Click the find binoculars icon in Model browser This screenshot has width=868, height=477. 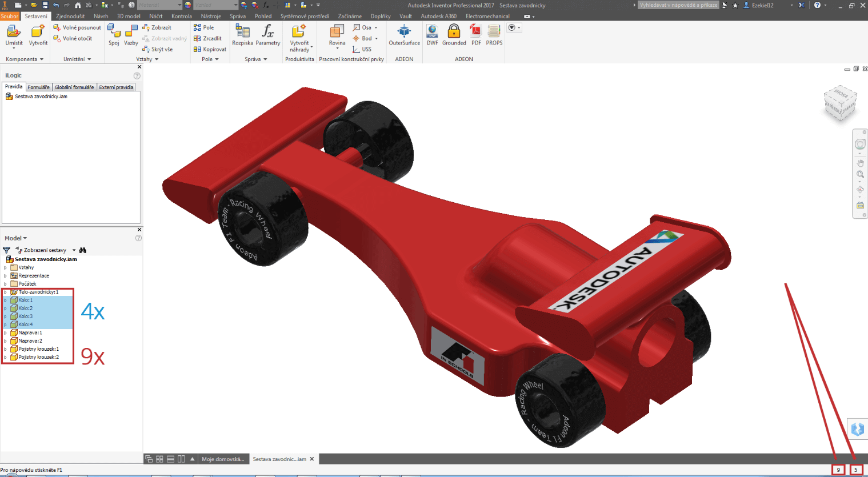point(83,250)
